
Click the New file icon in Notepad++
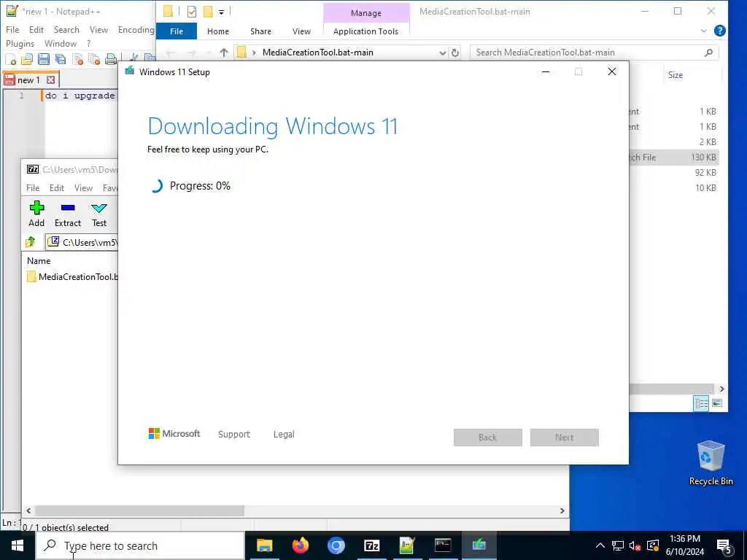(10, 59)
